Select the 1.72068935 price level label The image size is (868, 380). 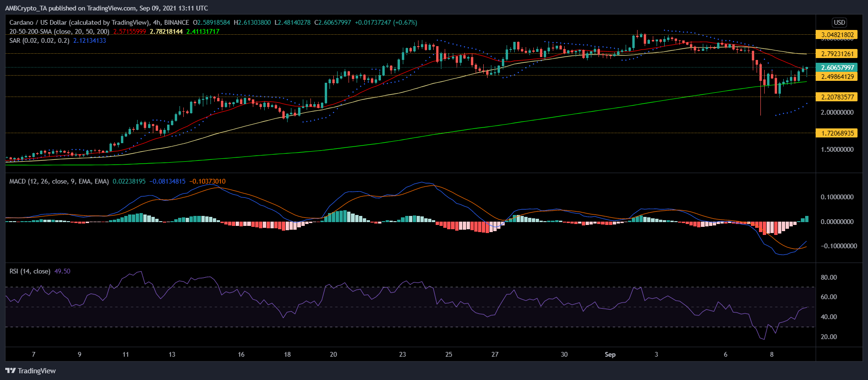tap(838, 133)
